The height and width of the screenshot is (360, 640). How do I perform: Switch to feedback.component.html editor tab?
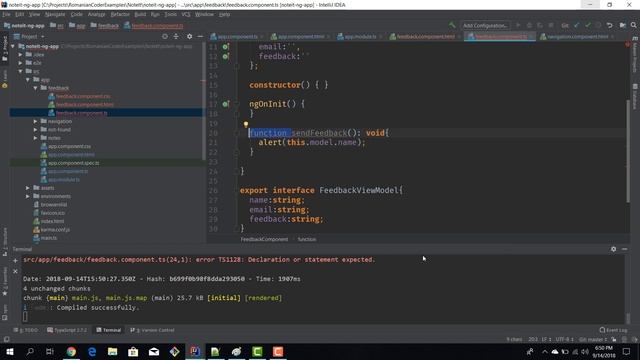[425, 37]
